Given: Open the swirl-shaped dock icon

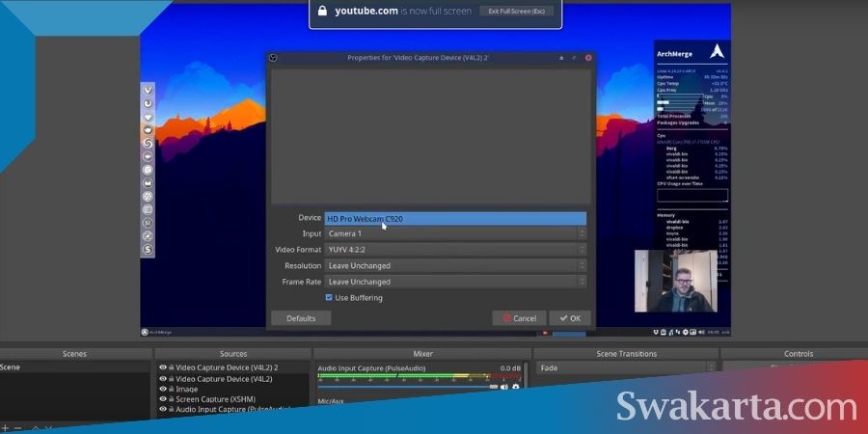Looking at the screenshot, I should (148, 144).
